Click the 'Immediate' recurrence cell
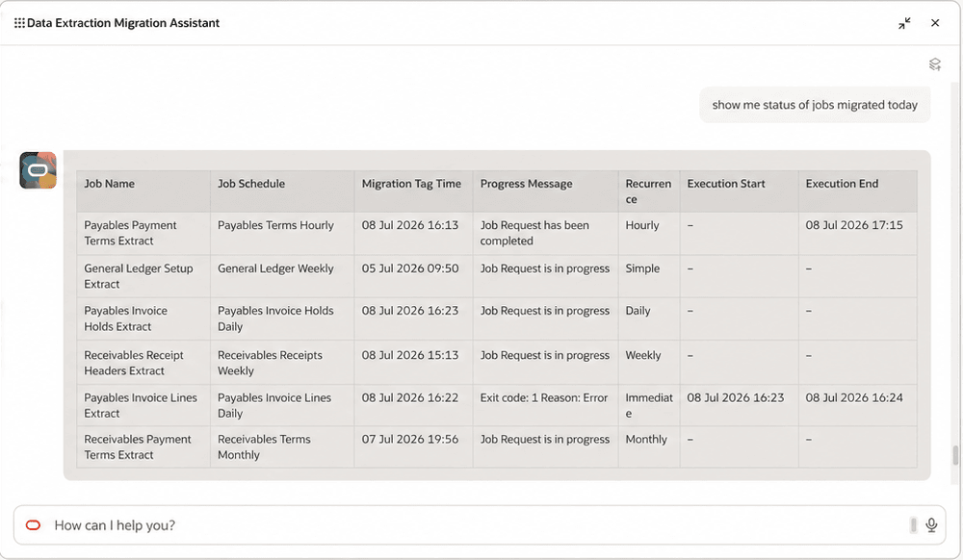The image size is (963, 560). point(649,405)
